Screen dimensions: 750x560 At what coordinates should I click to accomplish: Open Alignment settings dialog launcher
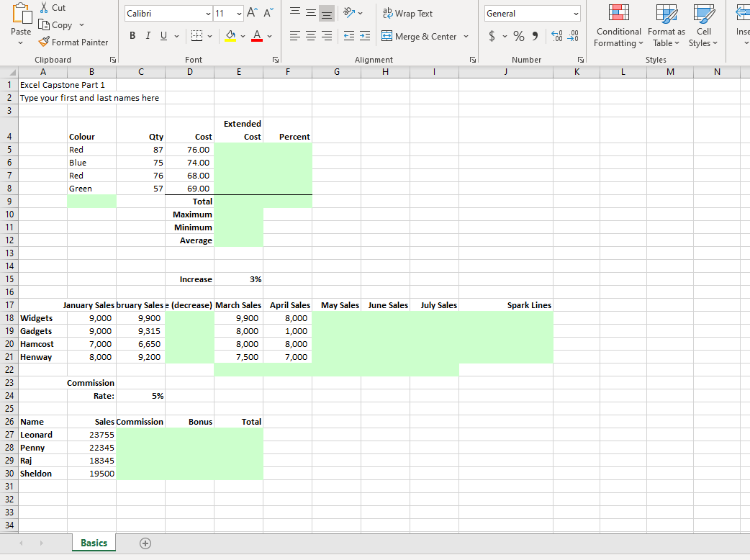[x=473, y=60]
